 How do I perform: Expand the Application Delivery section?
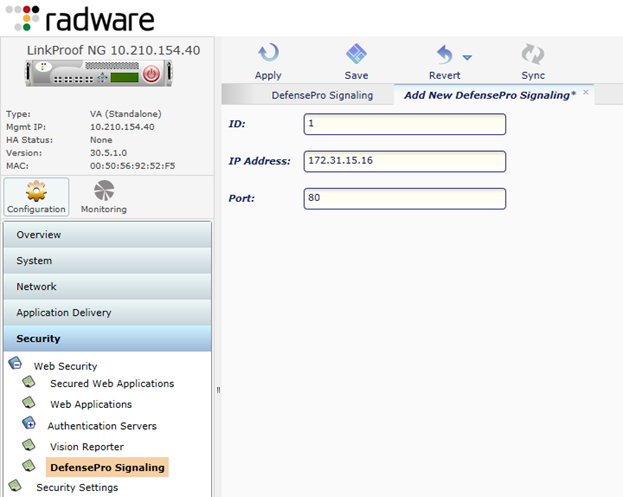pos(107,313)
